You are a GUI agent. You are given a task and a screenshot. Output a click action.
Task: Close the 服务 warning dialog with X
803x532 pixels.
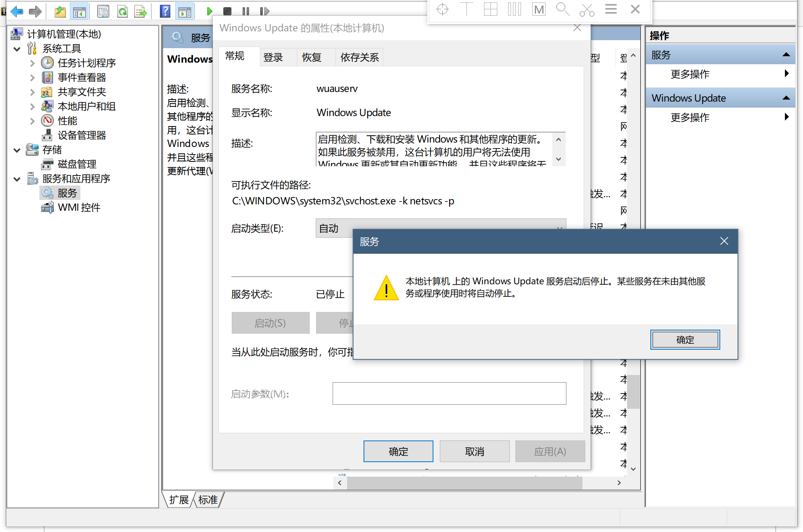724,241
